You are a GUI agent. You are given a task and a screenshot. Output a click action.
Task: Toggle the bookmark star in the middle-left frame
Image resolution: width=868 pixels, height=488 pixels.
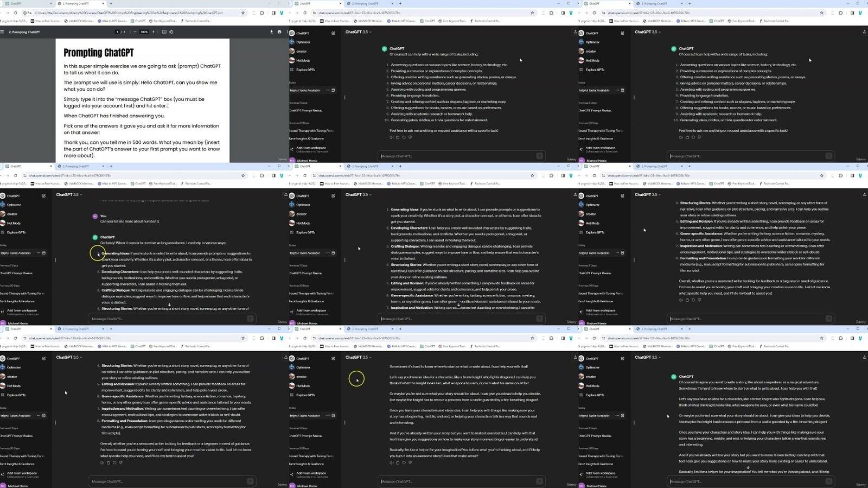[x=243, y=175]
